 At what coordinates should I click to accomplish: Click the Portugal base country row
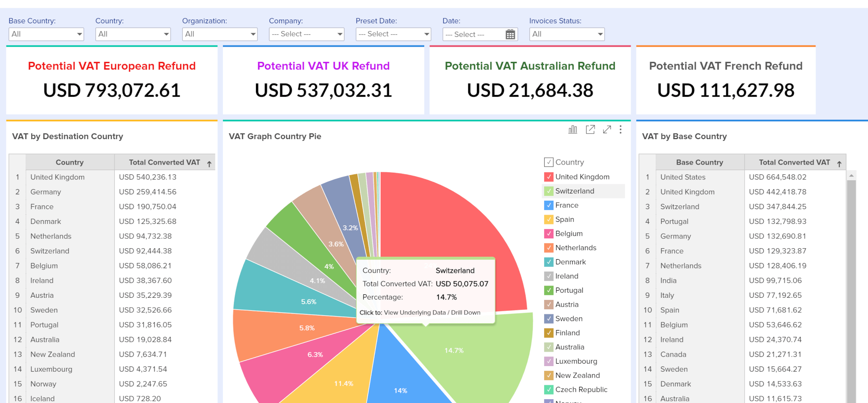[x=743, y=221]
